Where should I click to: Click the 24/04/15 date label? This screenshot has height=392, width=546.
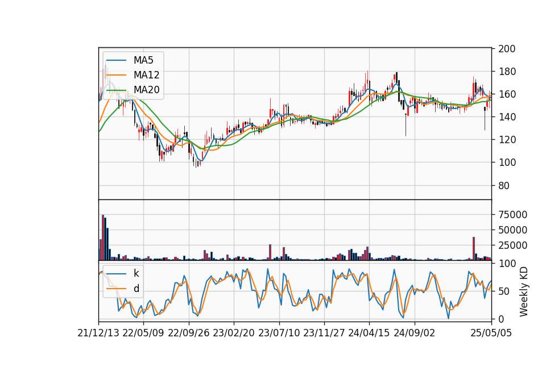pos(369,333)
